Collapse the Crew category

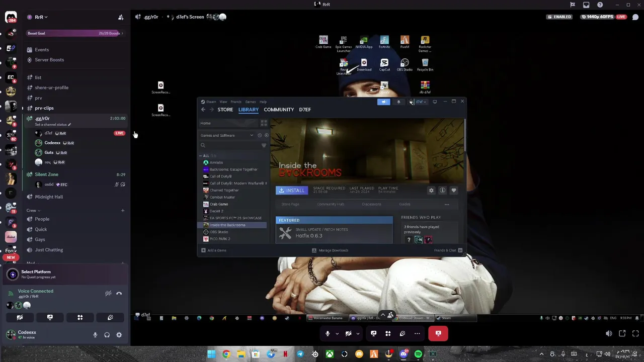(33, 210)
